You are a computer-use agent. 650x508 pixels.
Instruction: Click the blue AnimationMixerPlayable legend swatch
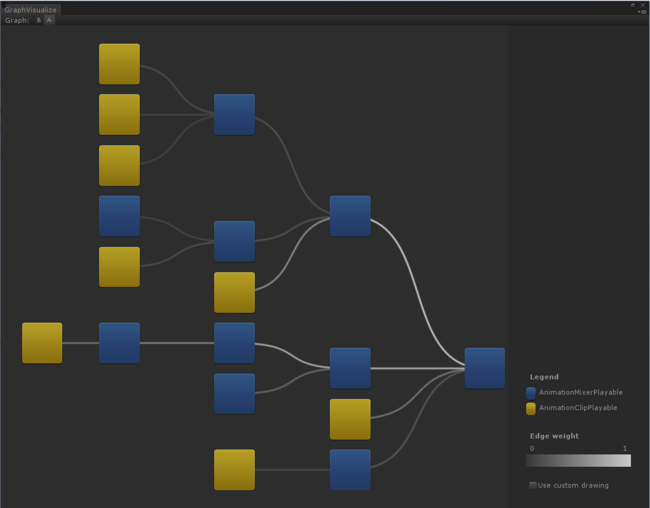point(531,393)
